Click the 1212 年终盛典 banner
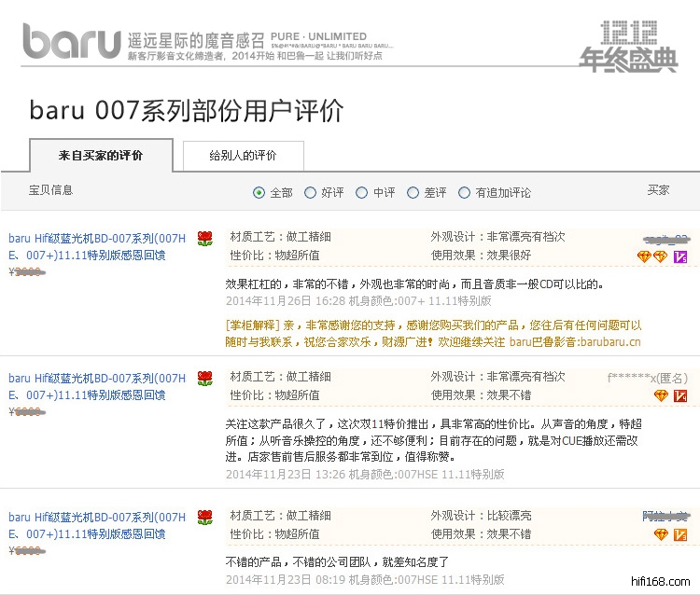 (x=627, y=47)
